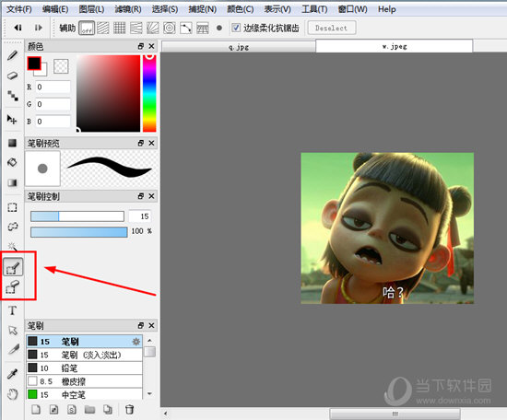Select the Divide knife tool
The height and width of the screenshot is (420, 507).
pyautogui.click(x=14, y=350)
